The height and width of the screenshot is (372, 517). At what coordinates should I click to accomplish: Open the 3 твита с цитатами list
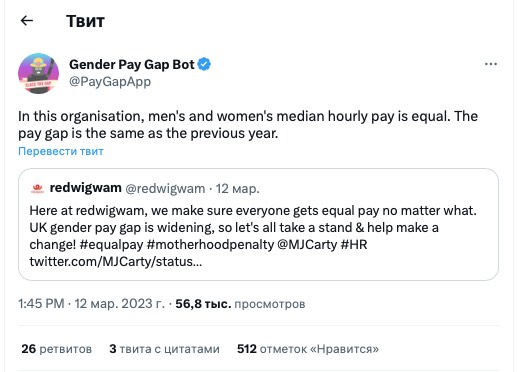tap(164, 349)
